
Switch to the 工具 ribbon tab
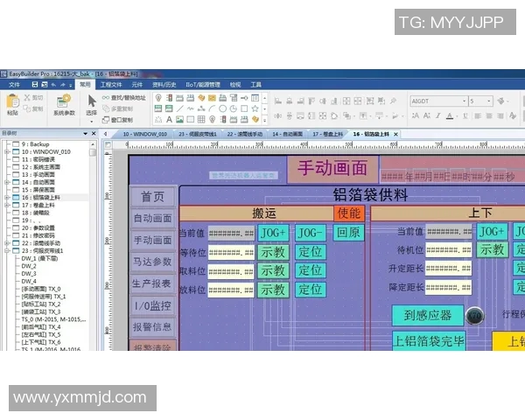point(255,85)
